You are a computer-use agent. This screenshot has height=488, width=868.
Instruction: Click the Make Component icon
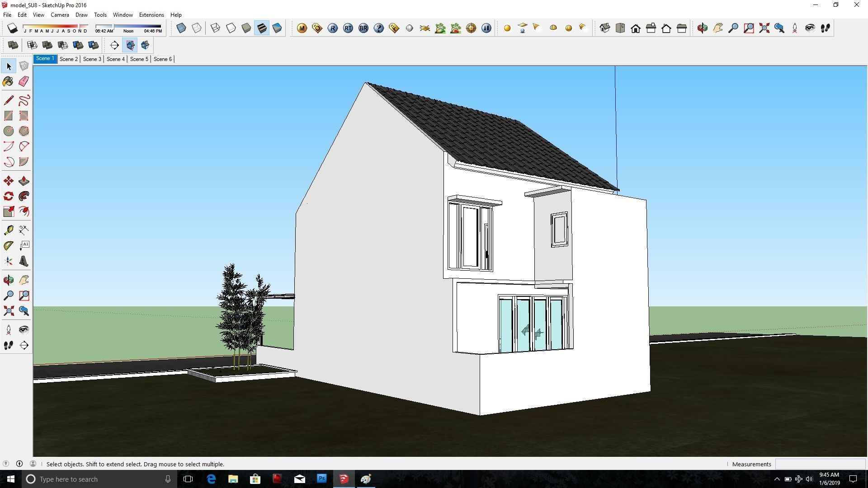pyautogui.click(x=24, y=66)
